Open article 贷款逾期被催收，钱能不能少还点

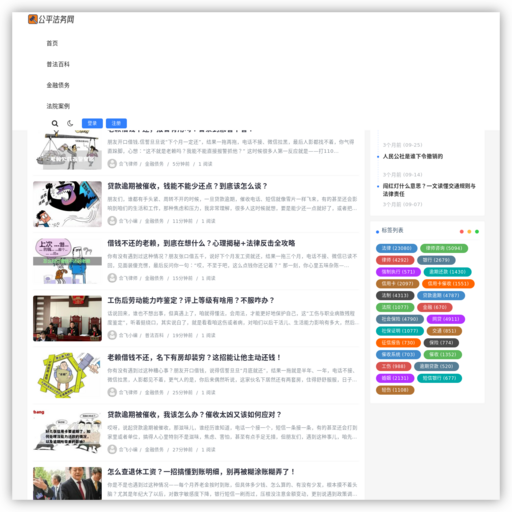[x=187, y=186]
